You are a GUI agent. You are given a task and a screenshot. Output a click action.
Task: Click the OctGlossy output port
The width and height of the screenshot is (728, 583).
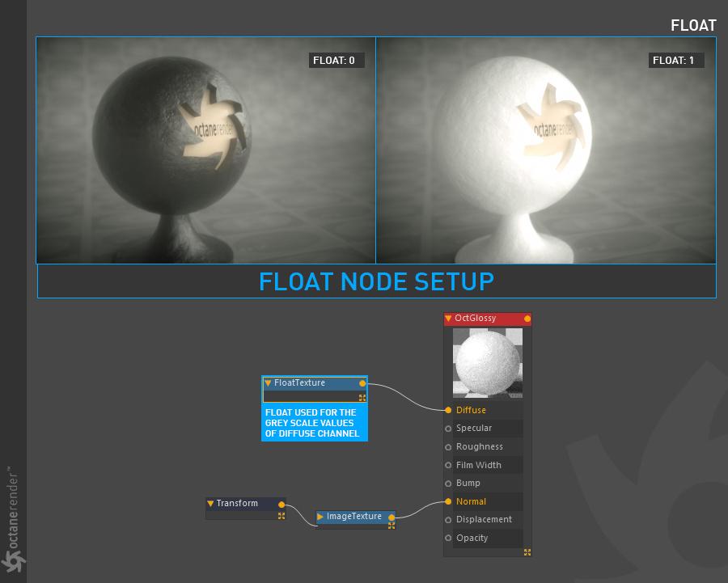pos(527,319)
